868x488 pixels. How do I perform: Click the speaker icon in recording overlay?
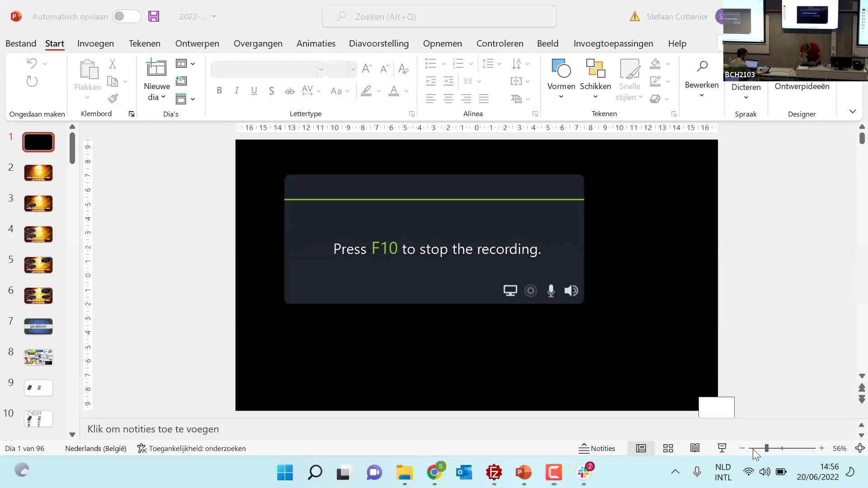click(571, 291)
